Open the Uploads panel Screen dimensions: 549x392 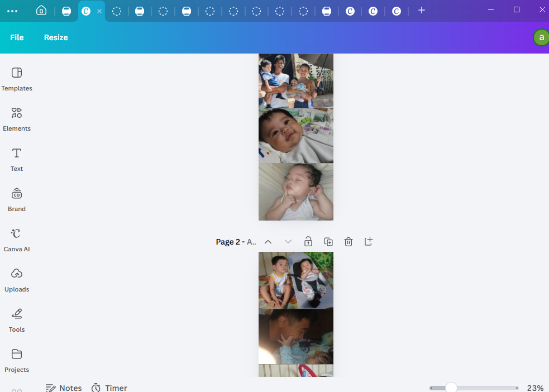tap(16, 280)
